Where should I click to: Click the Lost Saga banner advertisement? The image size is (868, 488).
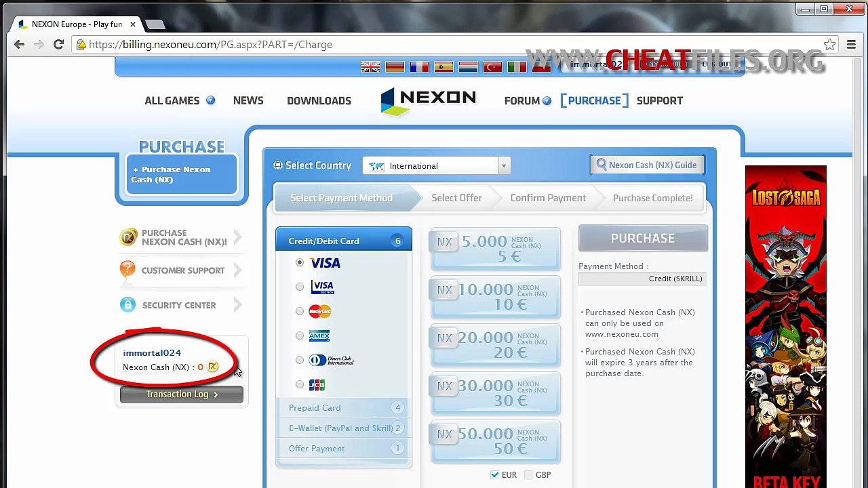tap(786, 327)
